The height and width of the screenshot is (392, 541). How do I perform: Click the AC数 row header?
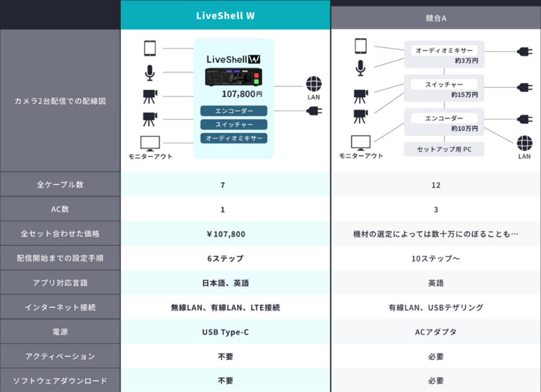[x=60, y=209]
